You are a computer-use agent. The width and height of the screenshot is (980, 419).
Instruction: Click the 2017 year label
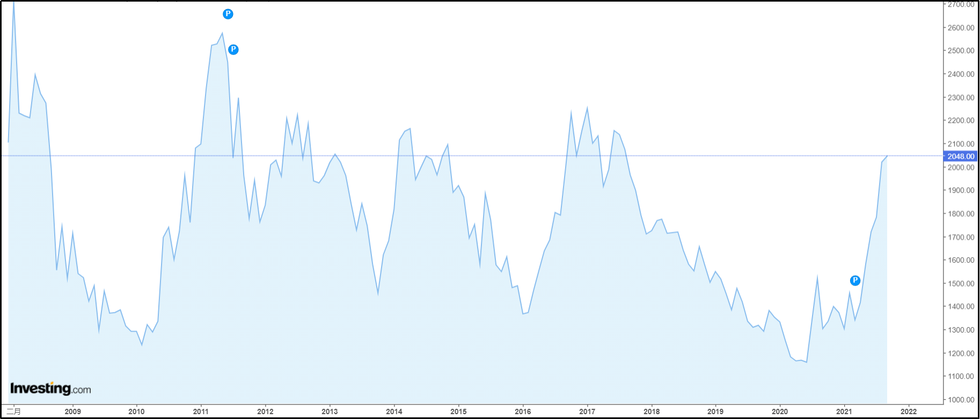tap(587, 411)
